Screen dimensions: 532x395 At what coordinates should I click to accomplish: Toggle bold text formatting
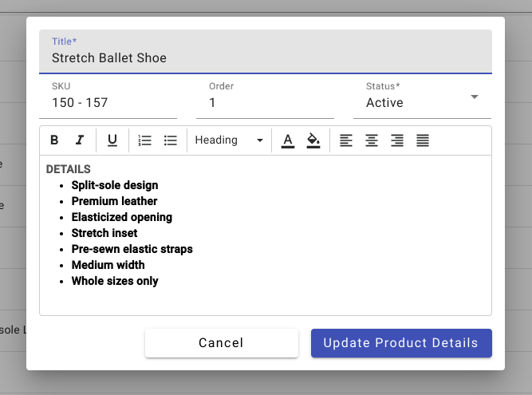pyautogui.click(x=54, y=140)
